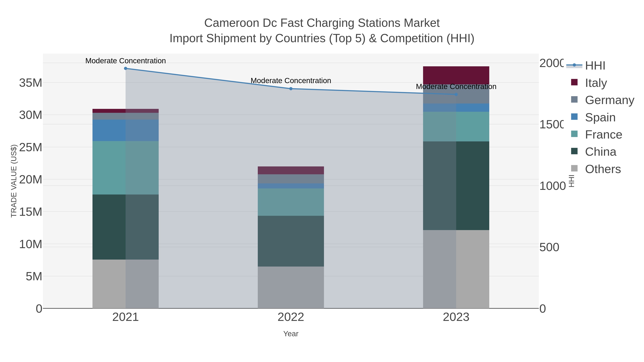Toggle the Others legend entry
The height and width of the screenshot is (362, 644).
click(x=596, y=169)
